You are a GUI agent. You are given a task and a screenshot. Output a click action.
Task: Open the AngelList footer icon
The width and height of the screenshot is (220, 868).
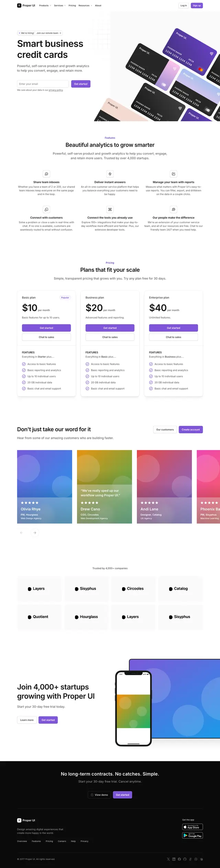click(x=190, y=859)
